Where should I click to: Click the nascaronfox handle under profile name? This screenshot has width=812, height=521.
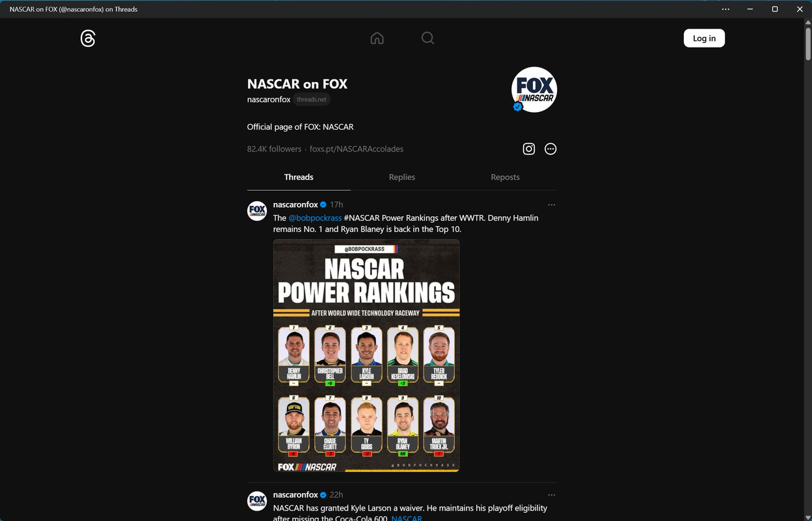pyautogui.click(x=269, y=100)
